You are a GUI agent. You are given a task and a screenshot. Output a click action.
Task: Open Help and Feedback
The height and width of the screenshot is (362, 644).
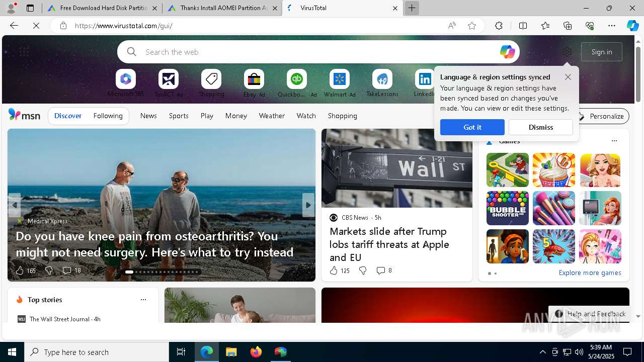tap(590, 314)
